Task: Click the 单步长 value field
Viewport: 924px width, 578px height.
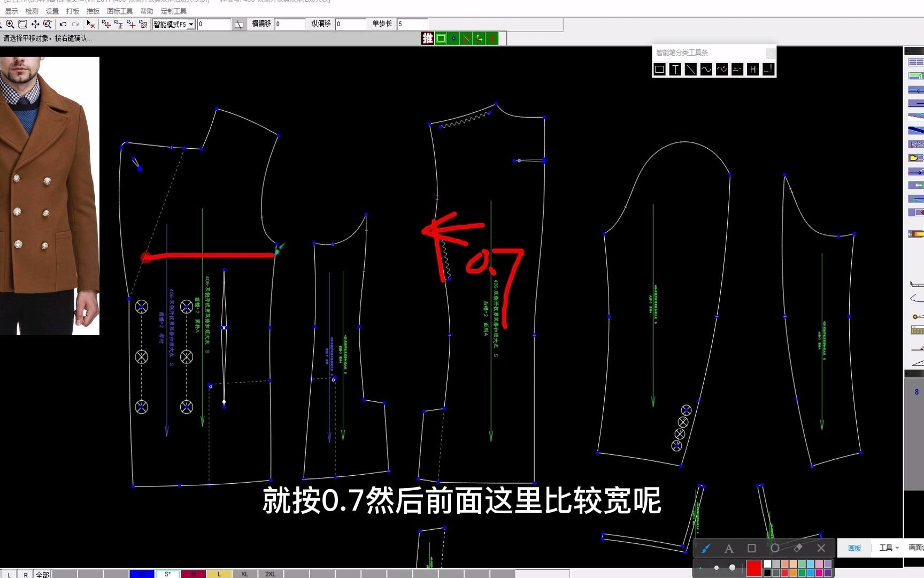Action: click(412, 24)
